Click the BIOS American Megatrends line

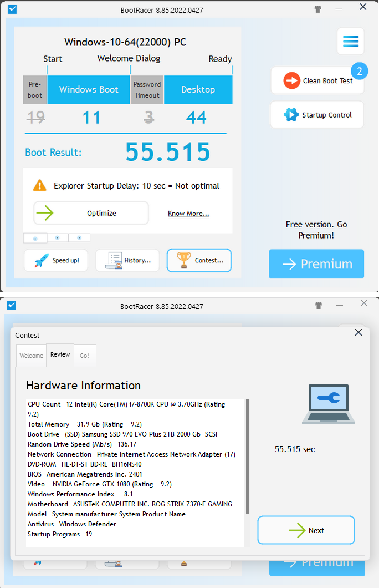tap(85, 474)
